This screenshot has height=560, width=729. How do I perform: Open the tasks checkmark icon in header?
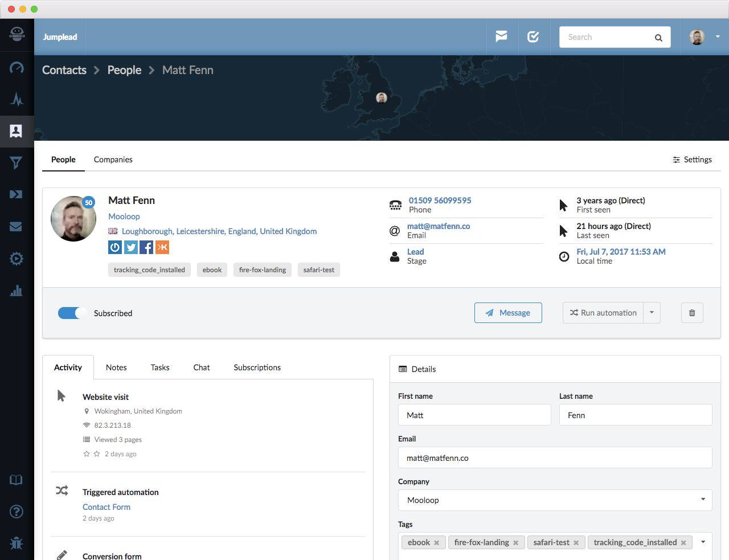tap(533, 37)
